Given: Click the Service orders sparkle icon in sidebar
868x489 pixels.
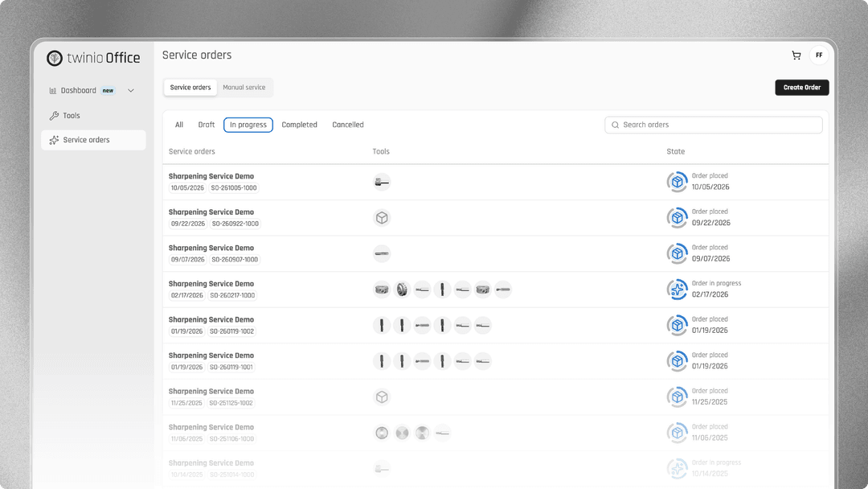Looking at the screenshot, I should coord(54,140).
